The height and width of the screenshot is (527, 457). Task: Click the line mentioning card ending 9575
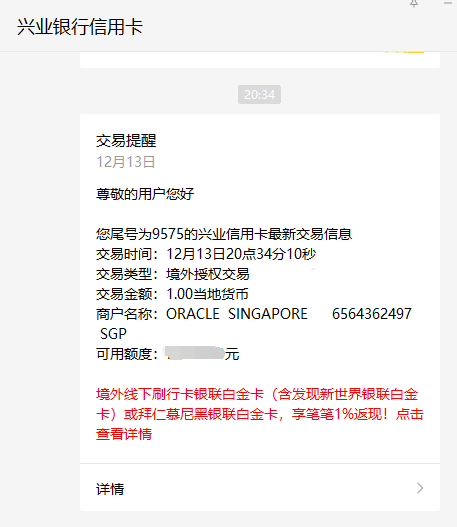(x=224, y=234)
